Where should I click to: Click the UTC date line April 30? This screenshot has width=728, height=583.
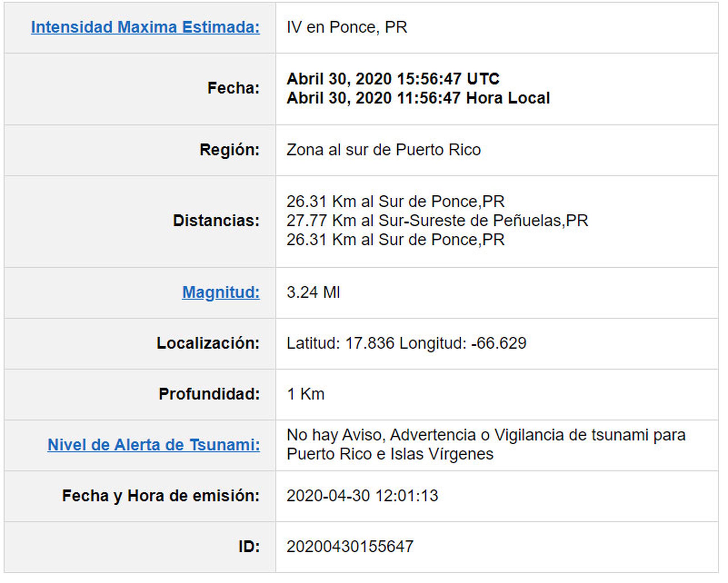[393, 79]
